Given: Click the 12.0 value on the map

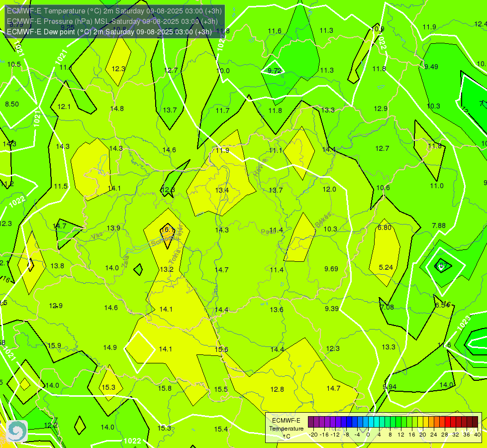Looking at the screenshot, I should [x=329, y=189].
